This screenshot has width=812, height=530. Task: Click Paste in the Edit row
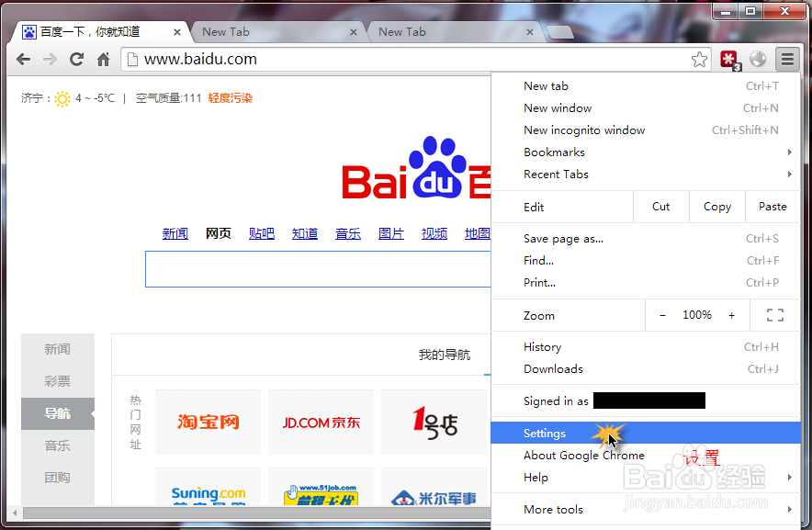(773, 207)
